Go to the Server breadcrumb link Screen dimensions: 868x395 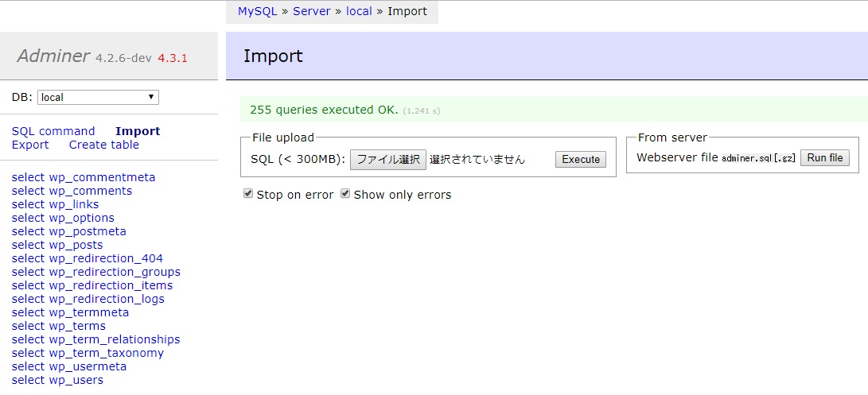click(312, 11)
